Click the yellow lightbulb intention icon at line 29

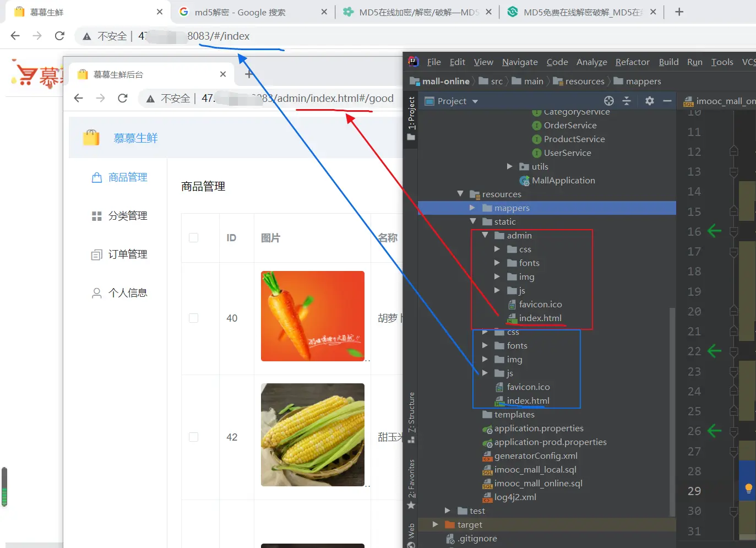click(x=749, y=489)
